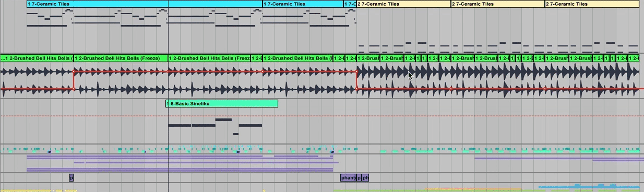Select the light blue clip at bottom right
Viewport: 644px width, 192px height.
click(x=589, y=186)
